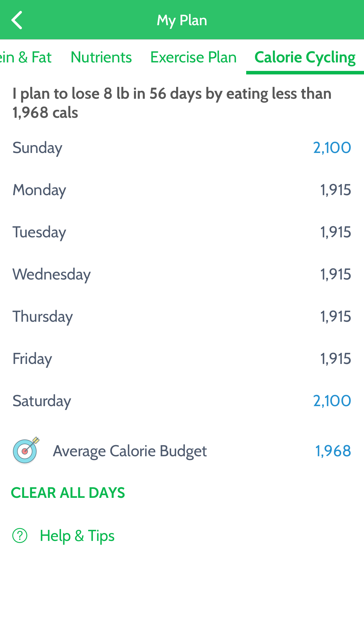364x630 pixels.
Task: Click the target icon beside Average Calorie Budget
Action: tap(26, 451)
